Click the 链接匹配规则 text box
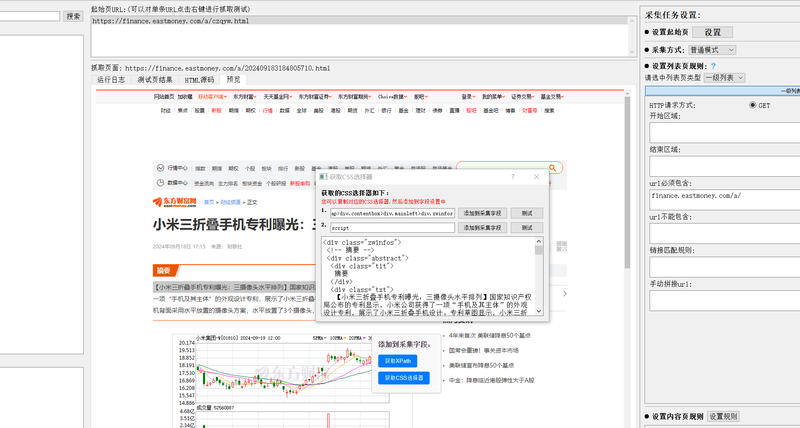Screen dimensions: 800x428 pyautogui.click(x=724, y=267)
